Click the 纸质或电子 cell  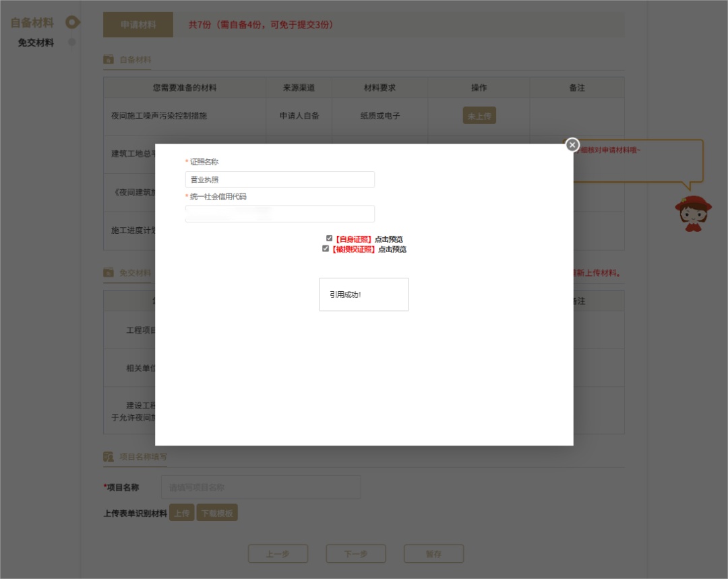click(x=380, y=116)
